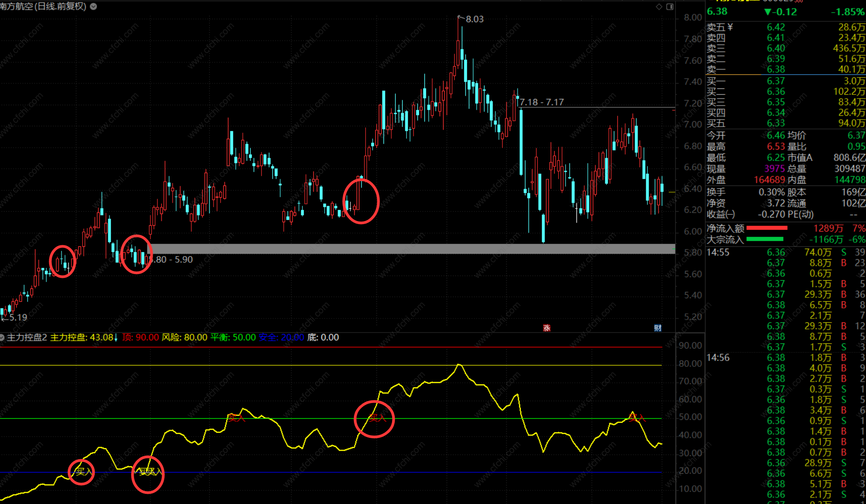The image size is (866, 504).
Task: Click the 8.03 high price marker
Action: point(474,19)
